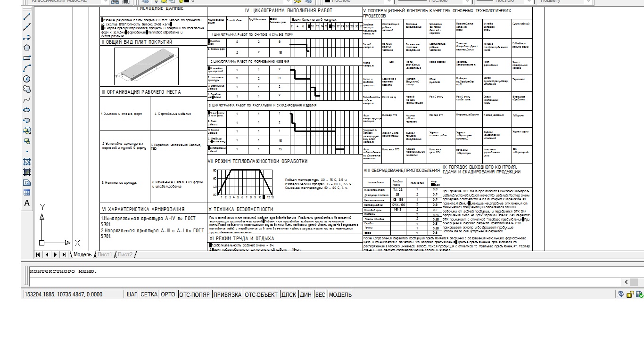
Task: Select the Construction Line tool
Action: pyautogui.click(x=27, y=27)
